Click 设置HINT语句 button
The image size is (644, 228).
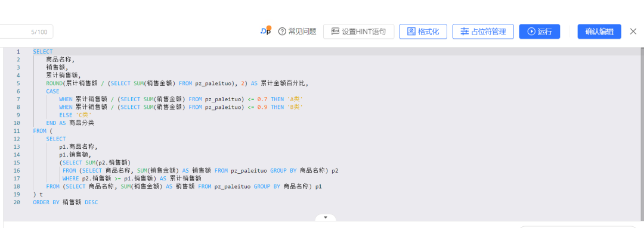click(x=358, y=32)
